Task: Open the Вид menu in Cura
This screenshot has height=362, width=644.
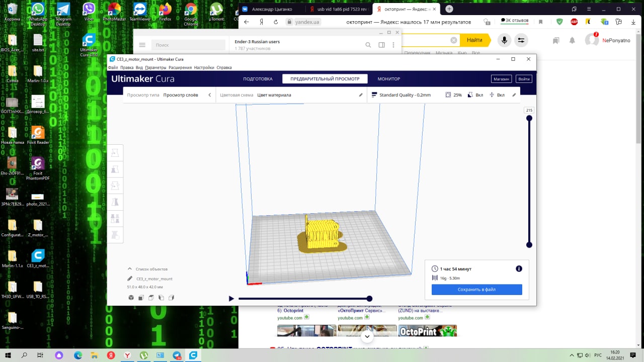Action: (x=139, y=67)
